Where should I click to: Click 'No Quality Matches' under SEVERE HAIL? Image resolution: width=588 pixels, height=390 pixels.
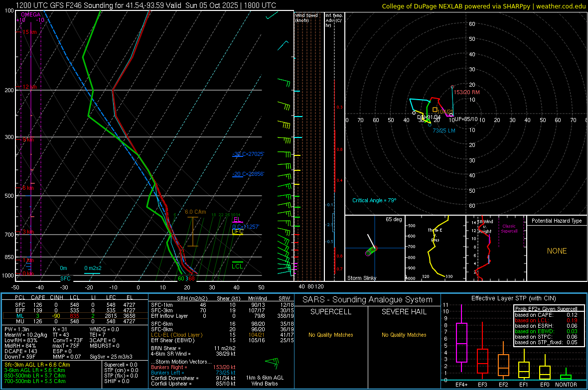click(x=404, y=335)
